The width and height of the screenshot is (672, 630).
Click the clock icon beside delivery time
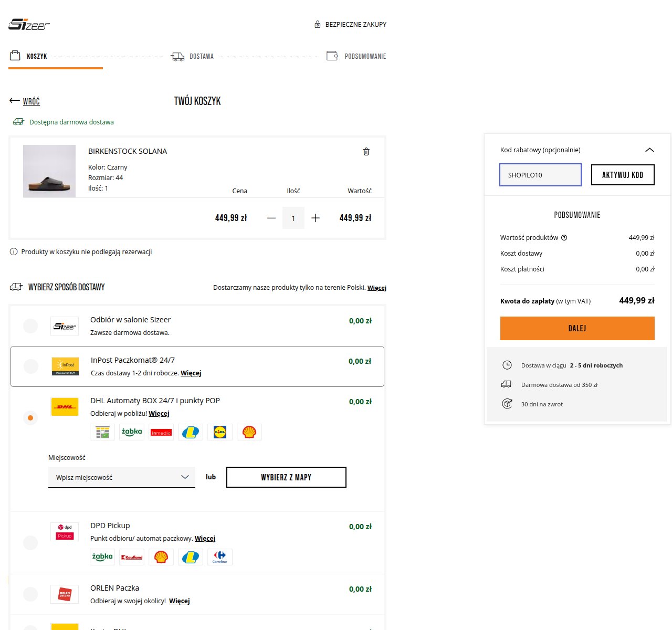coord(507,365)
